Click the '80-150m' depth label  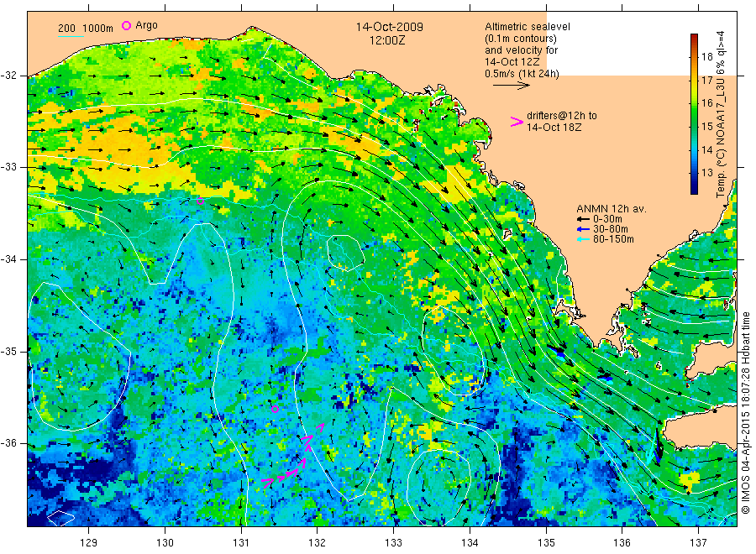point(613,239)
